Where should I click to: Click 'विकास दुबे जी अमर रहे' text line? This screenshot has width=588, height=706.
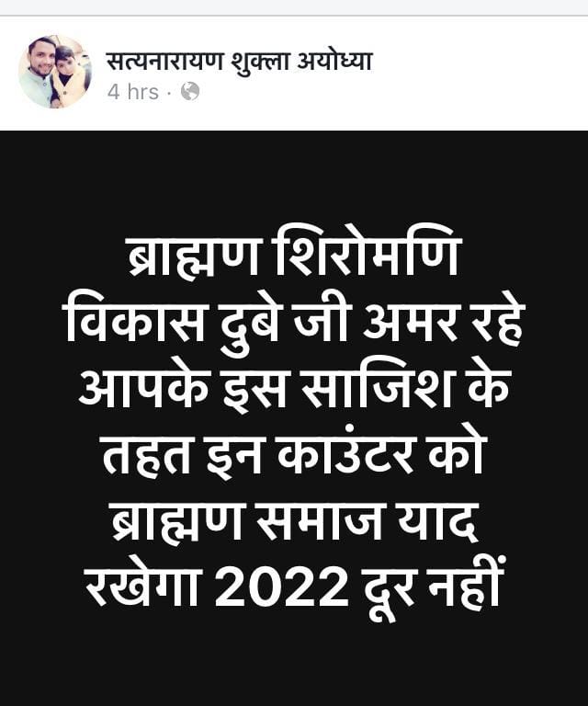(294, 322)
